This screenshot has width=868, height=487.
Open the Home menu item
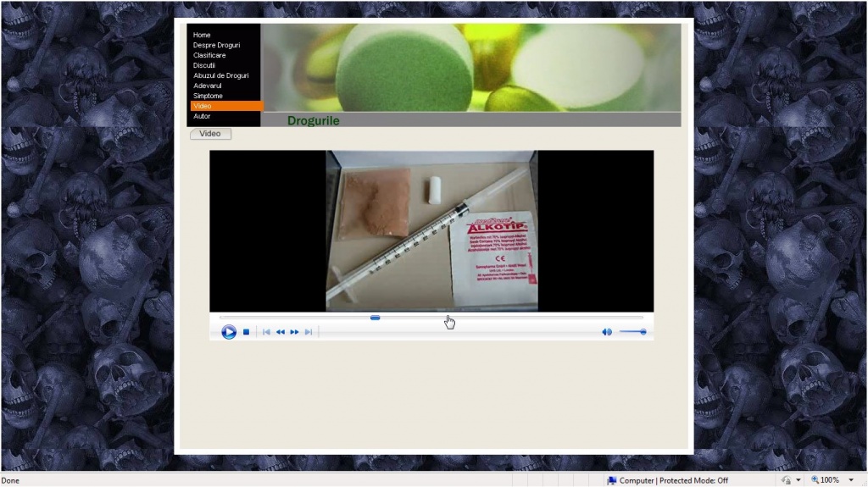(202, 35)
